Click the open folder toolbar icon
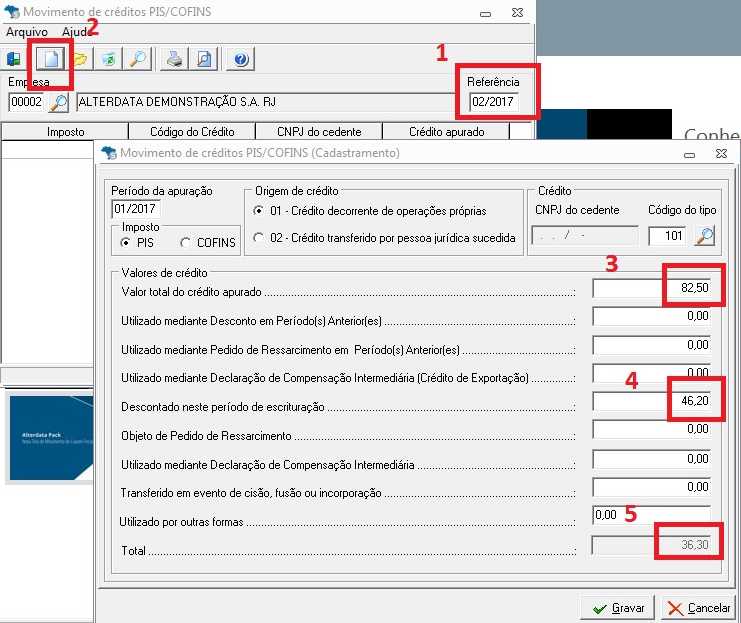The width and height of the screenshot is (741, 623). point(80,59)
